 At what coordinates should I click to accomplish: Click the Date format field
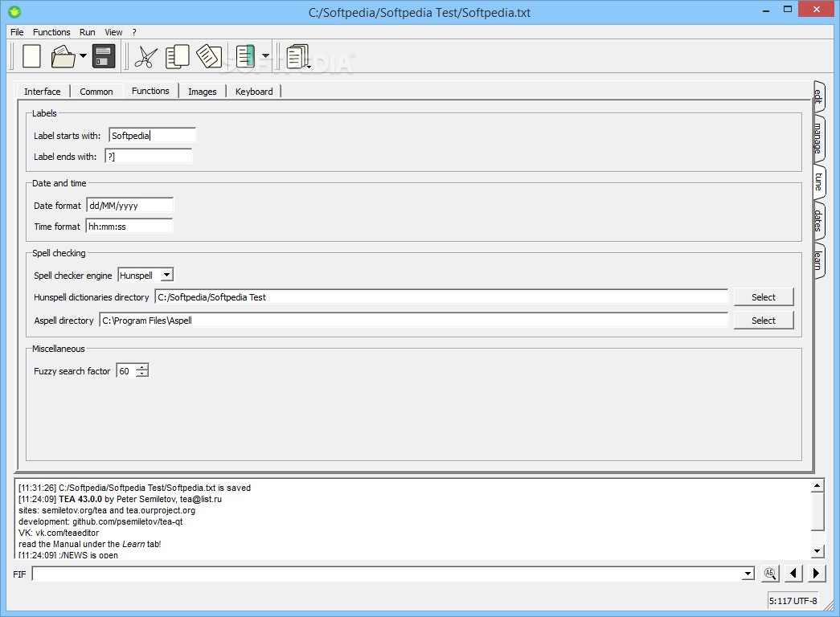pos(129,205)
